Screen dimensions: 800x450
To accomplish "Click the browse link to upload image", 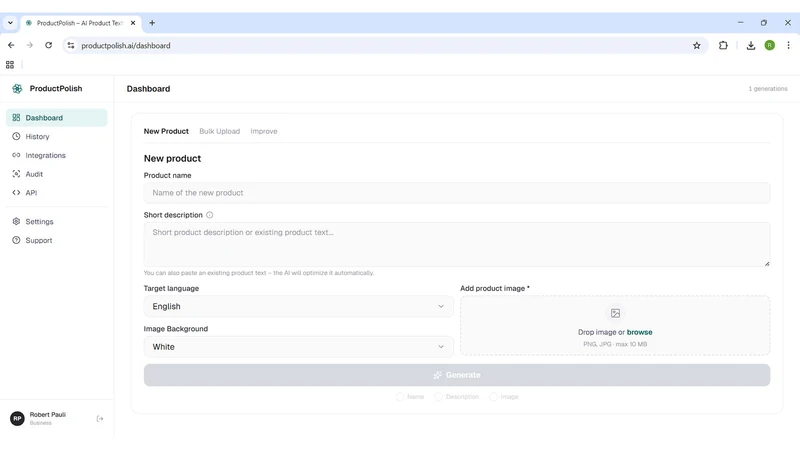I will (639, 332).
